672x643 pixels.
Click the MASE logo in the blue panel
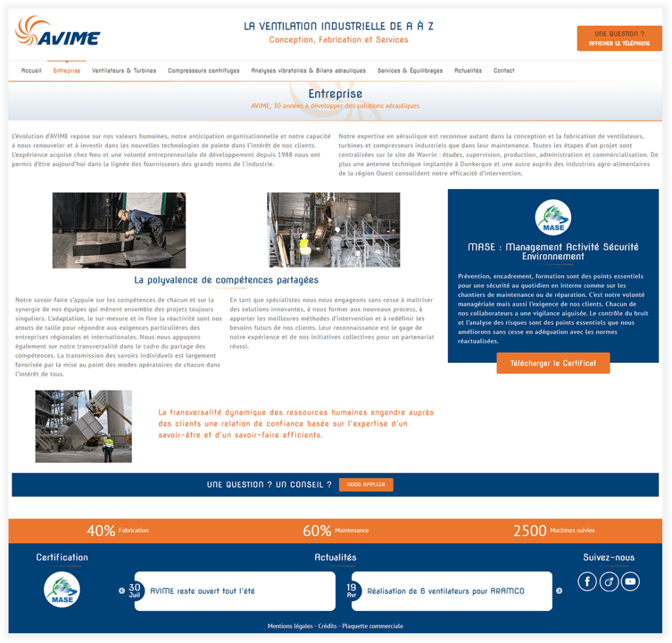[553, 218]
